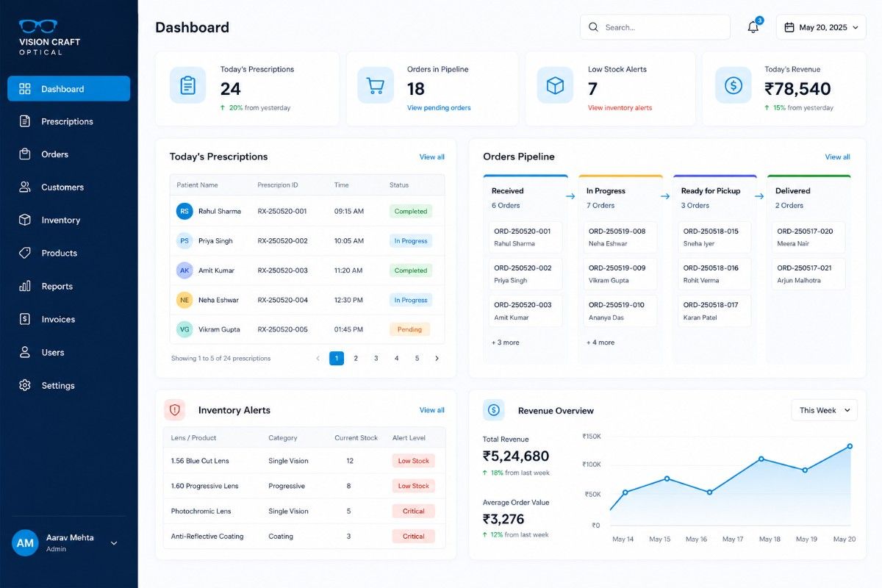The width and height of the screenshot is (882, 588).
Task: Click the May 18 data point on chart
Action: (x=761, y=459)
